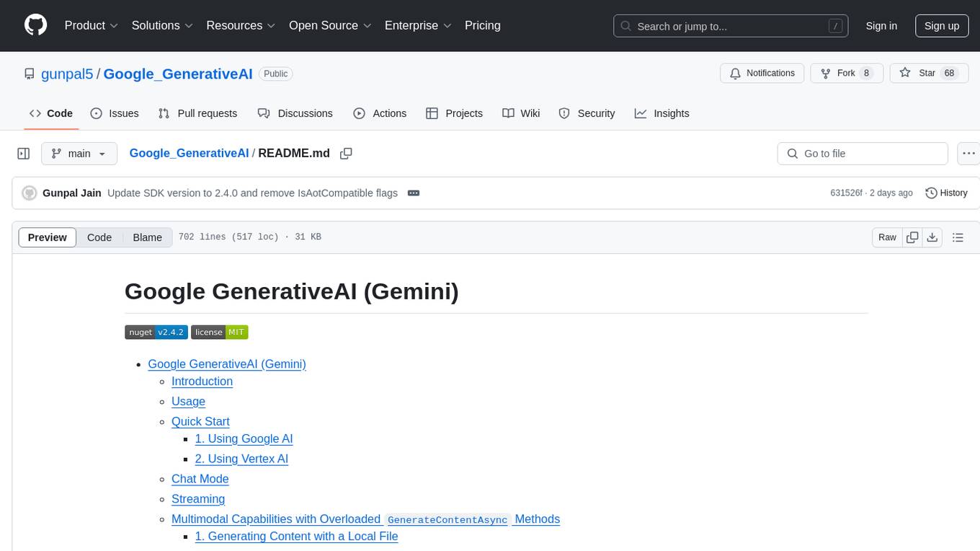Open the more file actions ellipsis menu
The width and height of the screenshot is (980, 551).
969,154
